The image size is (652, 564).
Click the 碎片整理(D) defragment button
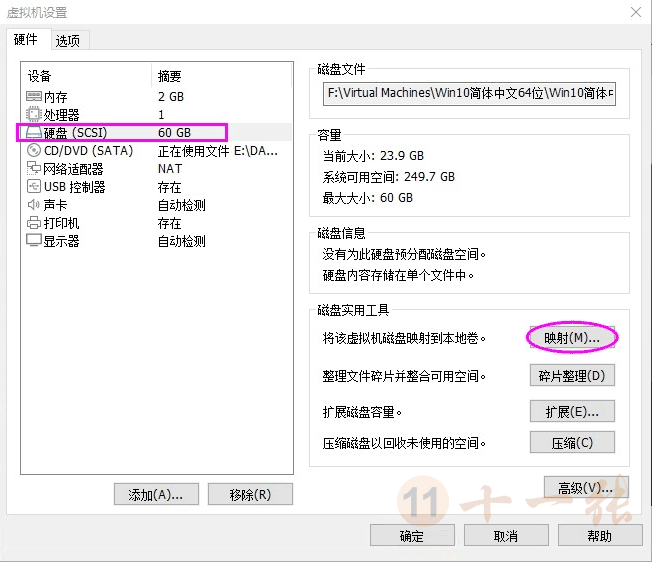(x=572, y=376)
